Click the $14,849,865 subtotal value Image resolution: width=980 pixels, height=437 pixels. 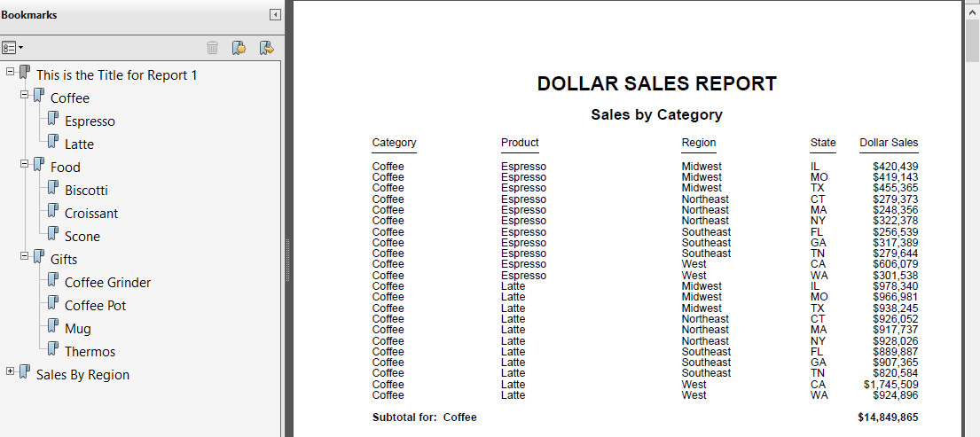[x=888, y=417]
